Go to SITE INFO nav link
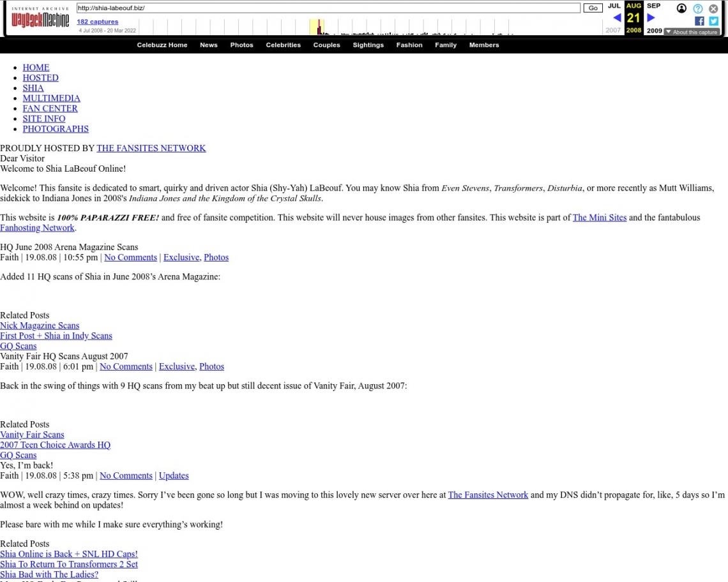 (44, 119)
